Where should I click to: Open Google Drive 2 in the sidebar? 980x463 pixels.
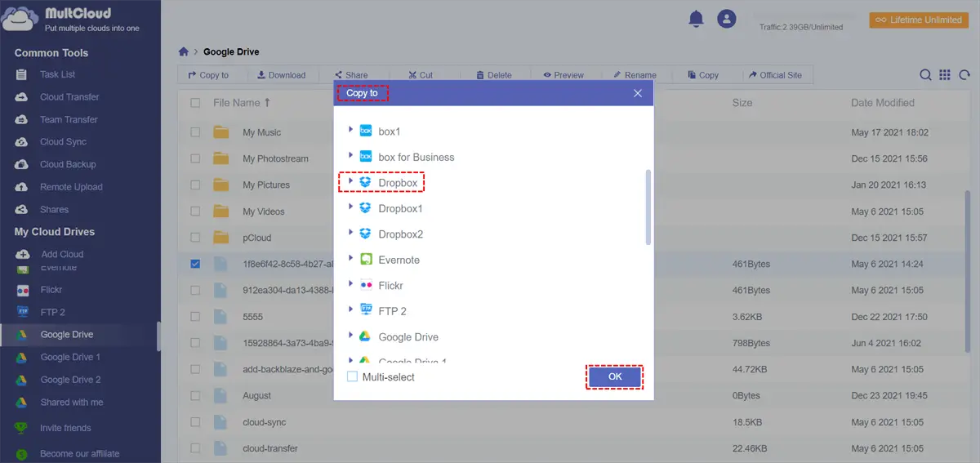pyautogui.click(x=70, y=380)
